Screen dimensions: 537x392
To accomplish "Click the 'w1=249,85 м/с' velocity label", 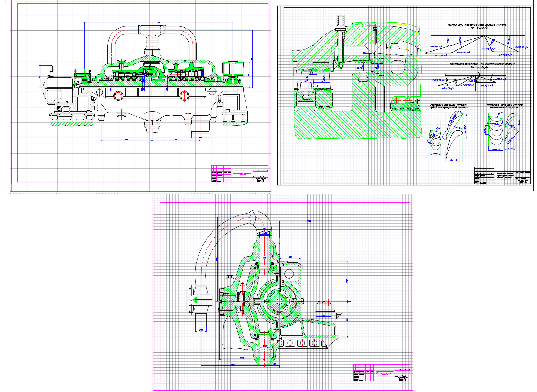I will [464, 52].
